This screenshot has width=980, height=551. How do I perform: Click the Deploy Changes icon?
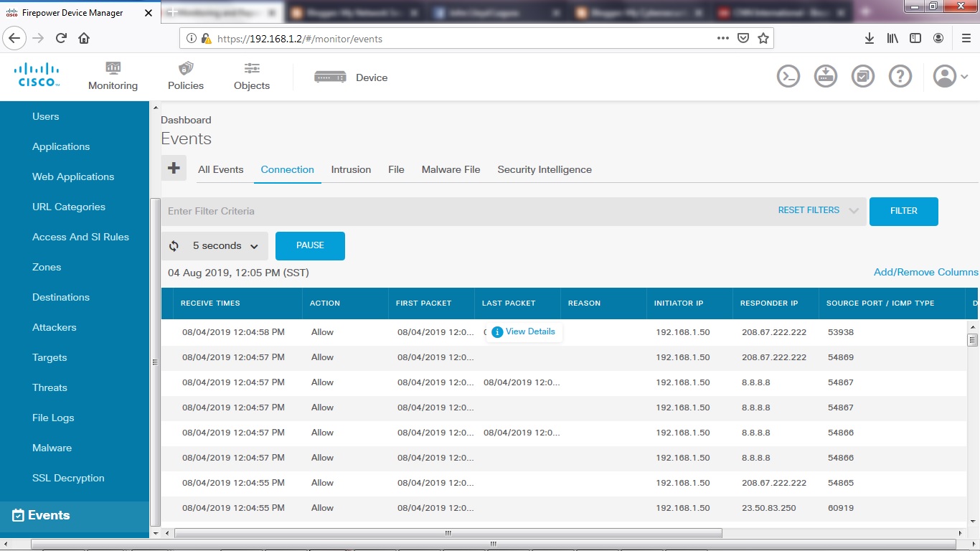coord(825,75)
